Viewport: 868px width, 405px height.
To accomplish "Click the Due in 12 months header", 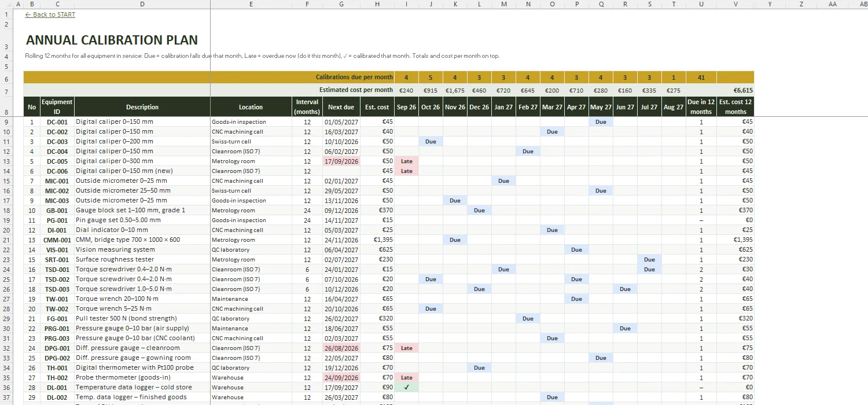I will [x=701, y=107].
